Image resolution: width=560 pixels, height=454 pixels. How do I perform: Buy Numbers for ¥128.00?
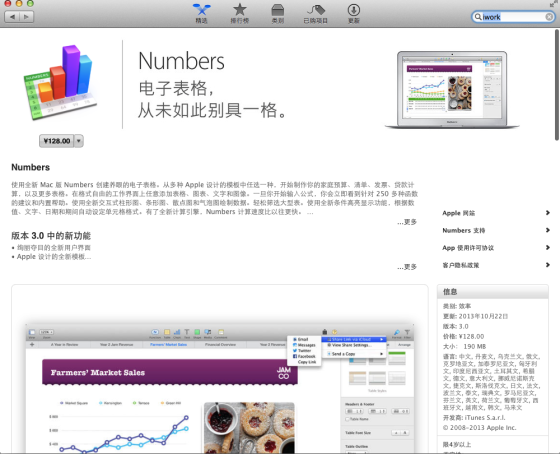click(x=56, y=141)
